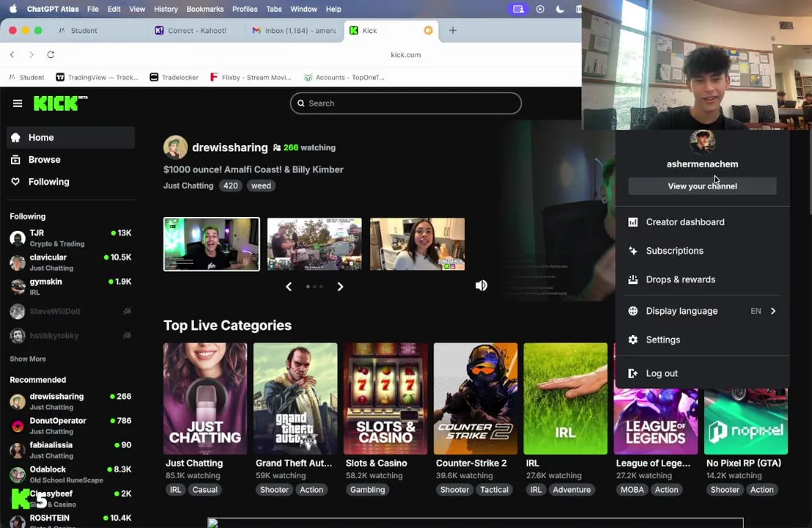Screen dimensions: 812x528
Task: Open Settings from profile menu
Action: (x=702, y=340)
